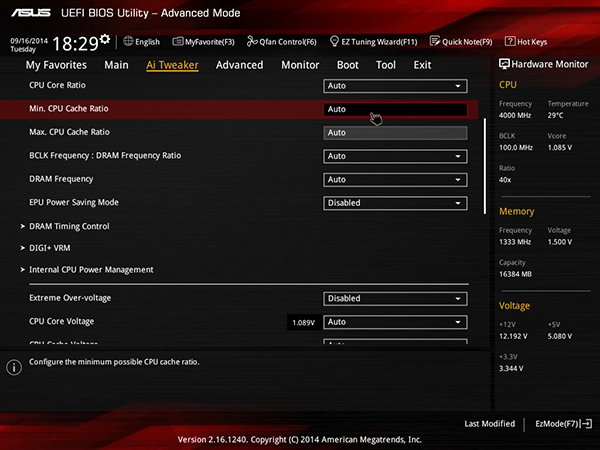The height and width of the screenshot is (450, 600).
Task: Open CPU Core Voltage dropdown
Action: pos(395,322)
